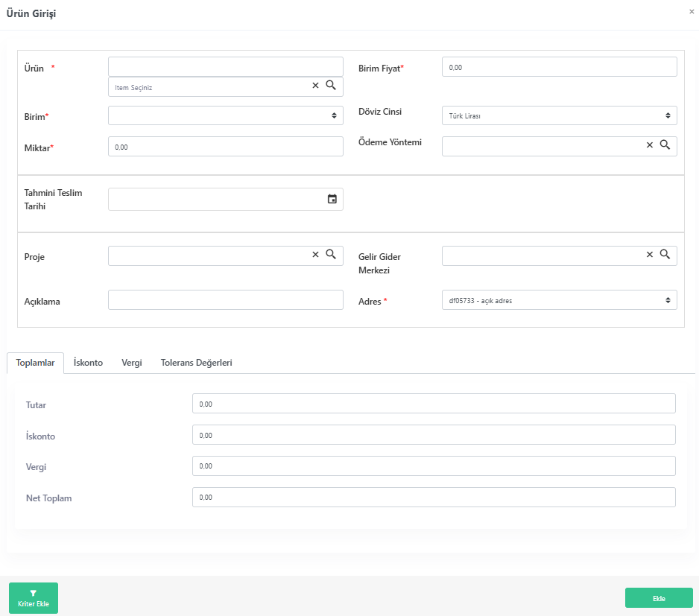
Task: Focus the top Ürün text field
Action: click(226, 66)
